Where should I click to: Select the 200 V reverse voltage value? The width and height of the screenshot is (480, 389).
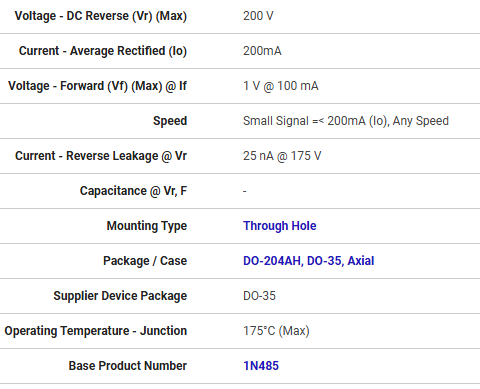point(258,16)
